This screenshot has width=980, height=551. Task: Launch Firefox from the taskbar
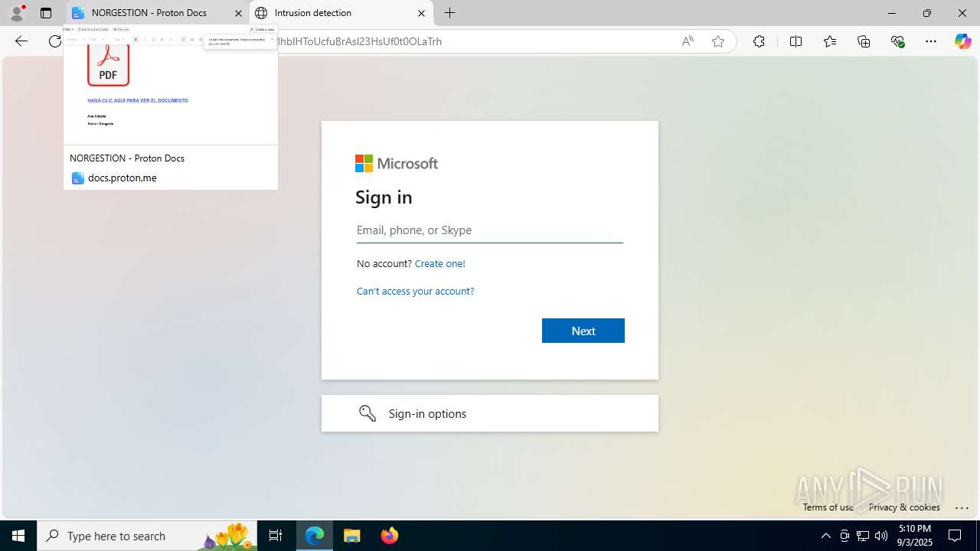[x=390, y=536]
